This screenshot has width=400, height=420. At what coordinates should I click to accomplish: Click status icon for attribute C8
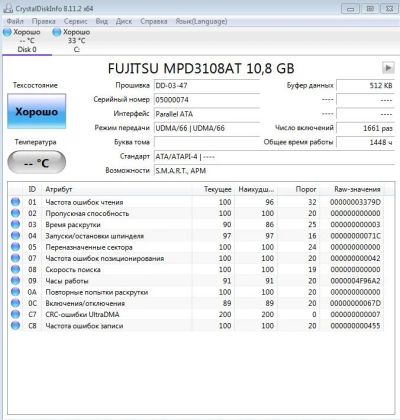point(15,326)
